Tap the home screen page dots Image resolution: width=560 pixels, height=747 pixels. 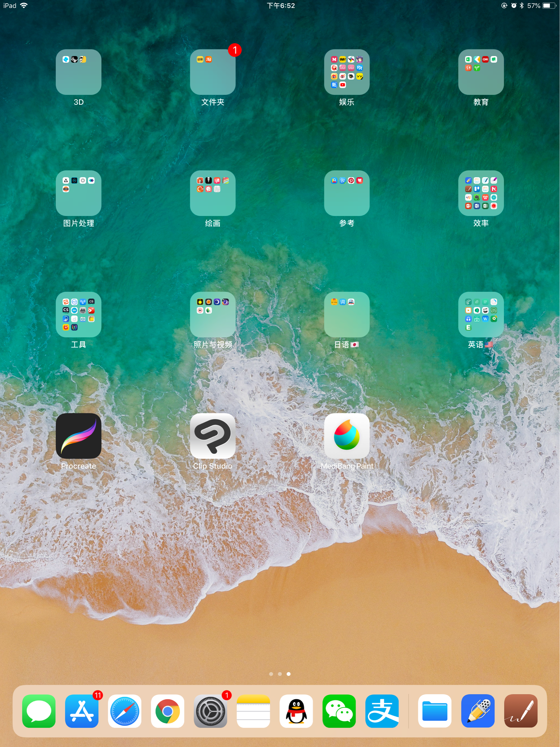tap(279, 674)
